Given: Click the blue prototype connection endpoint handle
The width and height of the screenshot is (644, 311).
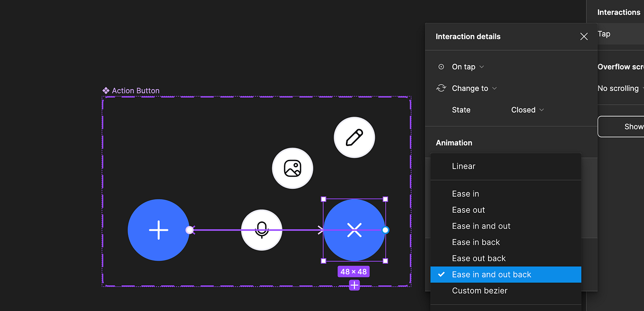Looking at the screenshot, I should (x=385, y=229).
